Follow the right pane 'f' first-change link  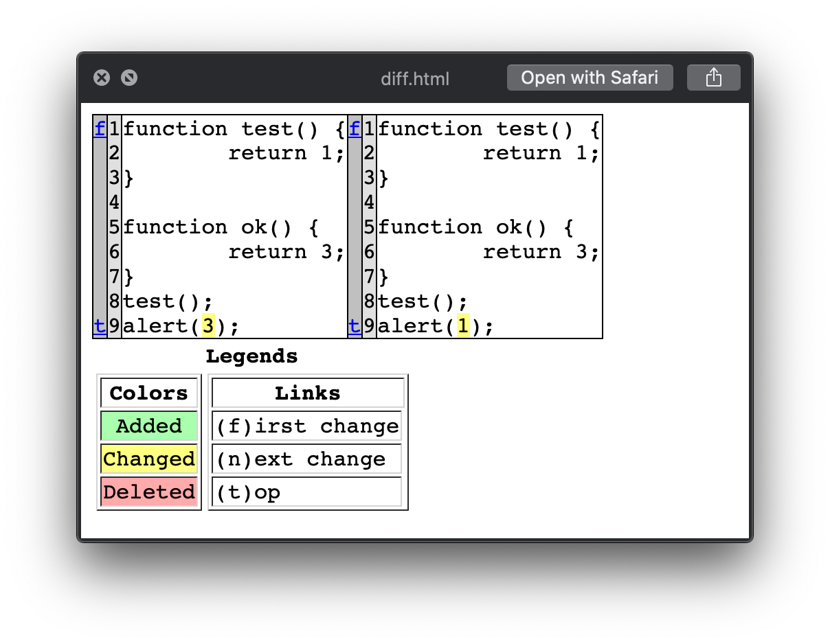(355, 129)
